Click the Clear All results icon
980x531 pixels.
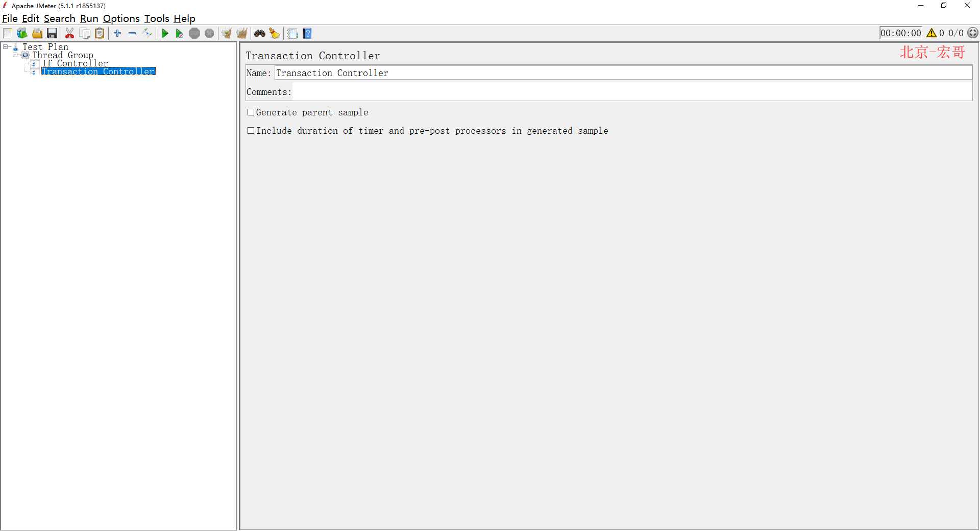[242, 33]
